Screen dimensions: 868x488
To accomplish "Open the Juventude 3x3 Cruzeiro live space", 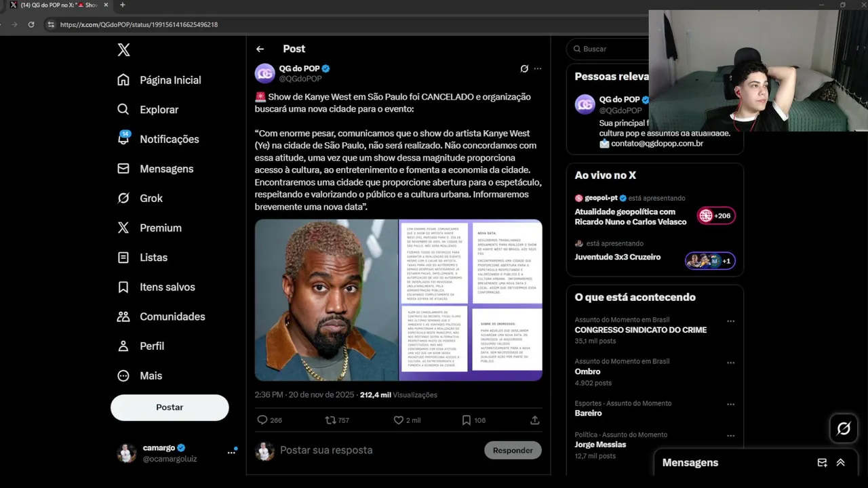I will click(x=618, y=257).
